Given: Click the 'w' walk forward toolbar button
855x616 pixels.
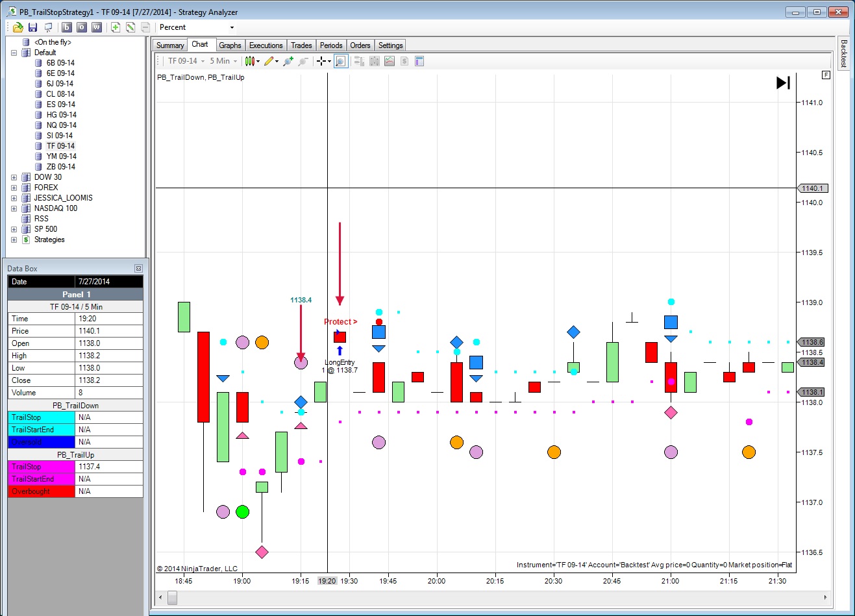Looking at the screenshot, I should [97, 27].
